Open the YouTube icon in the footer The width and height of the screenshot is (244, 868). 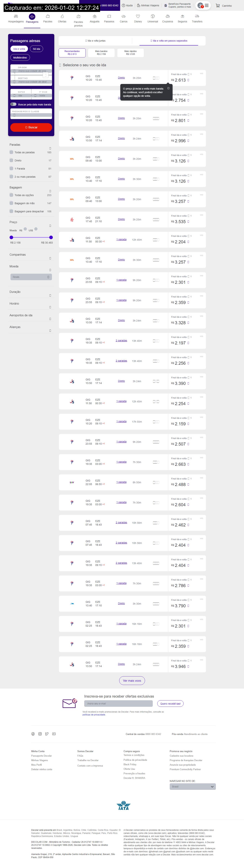pos(54,734)
